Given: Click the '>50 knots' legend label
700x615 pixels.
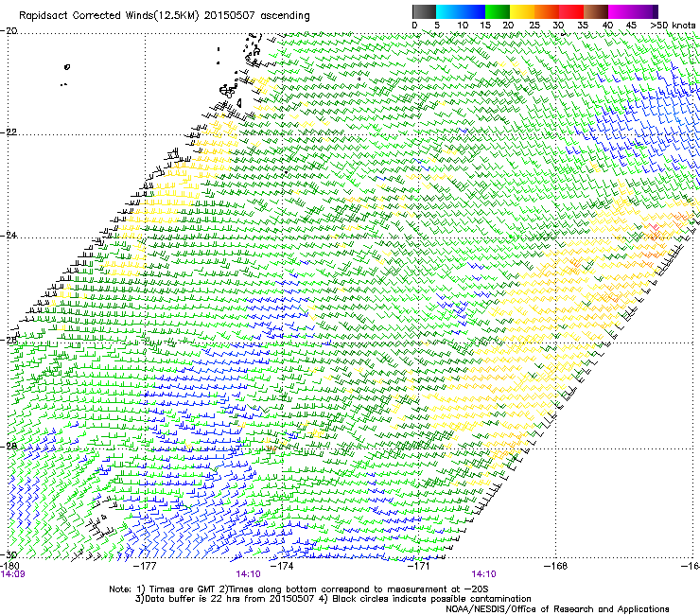Looking at the screenshot, I should (x=673, y=26).
